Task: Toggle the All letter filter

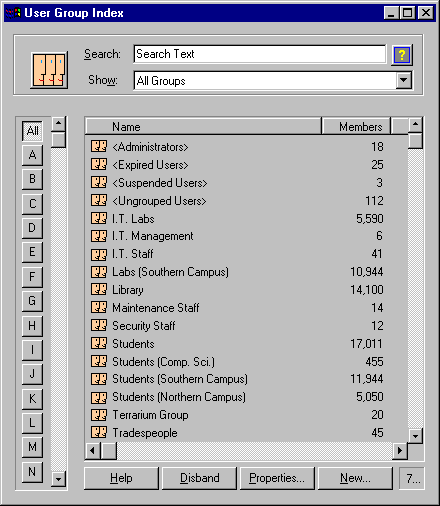Action: 32,130
